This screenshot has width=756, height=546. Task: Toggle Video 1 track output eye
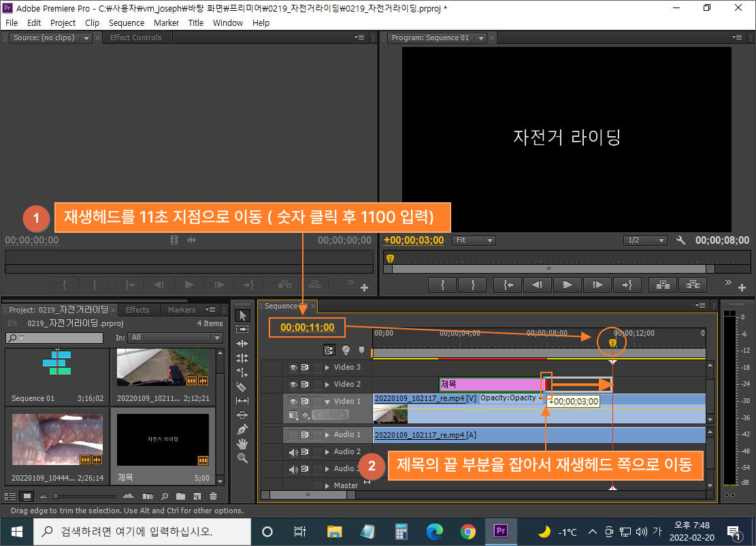[293, 401]
